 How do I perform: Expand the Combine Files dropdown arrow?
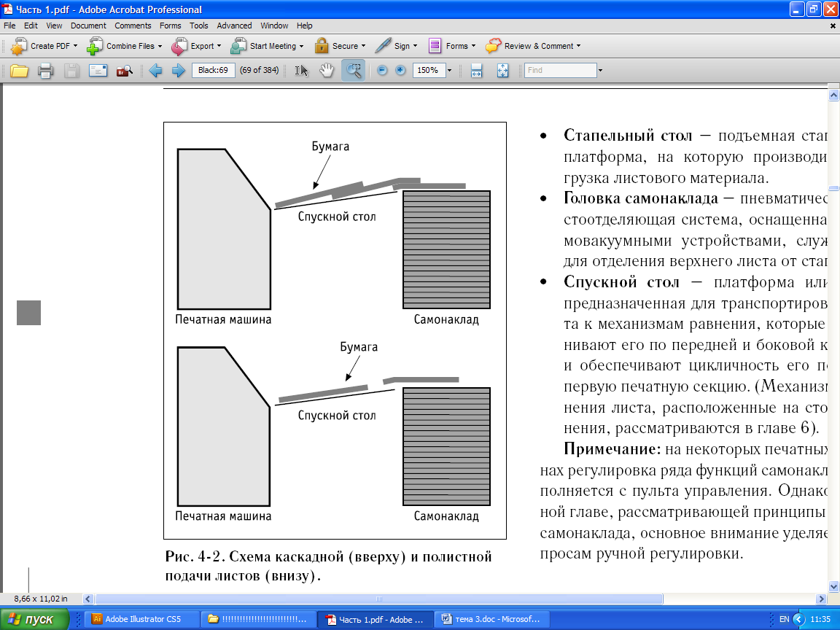click(160, 46)
